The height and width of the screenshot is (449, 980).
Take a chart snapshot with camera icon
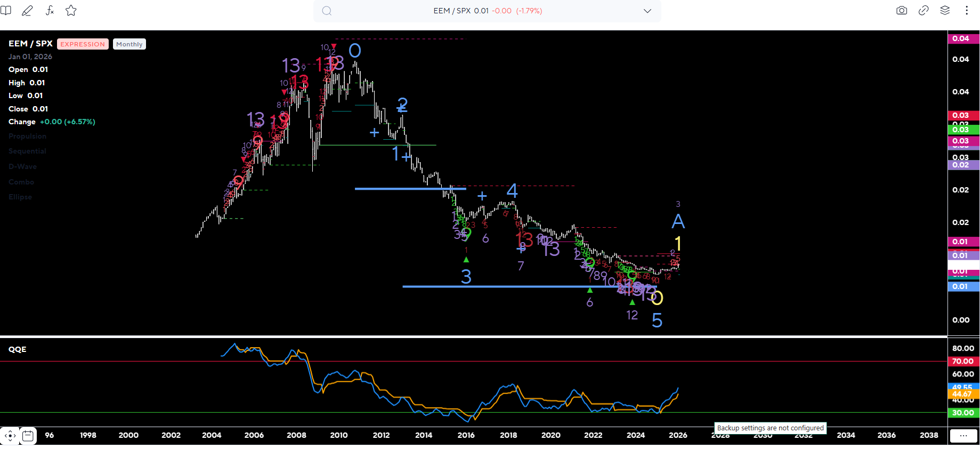tap(902, 11)
